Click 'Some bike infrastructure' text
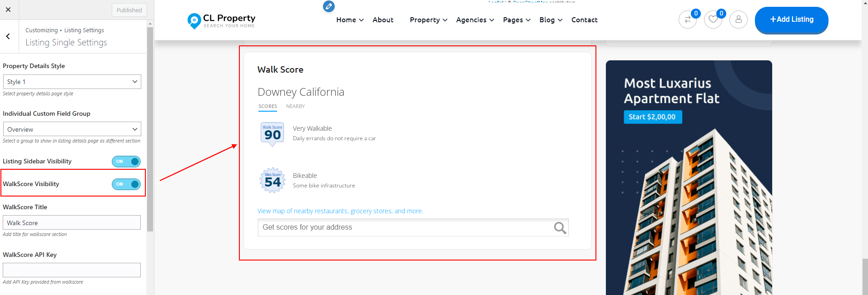868x295 pixels. coord(324,186)
